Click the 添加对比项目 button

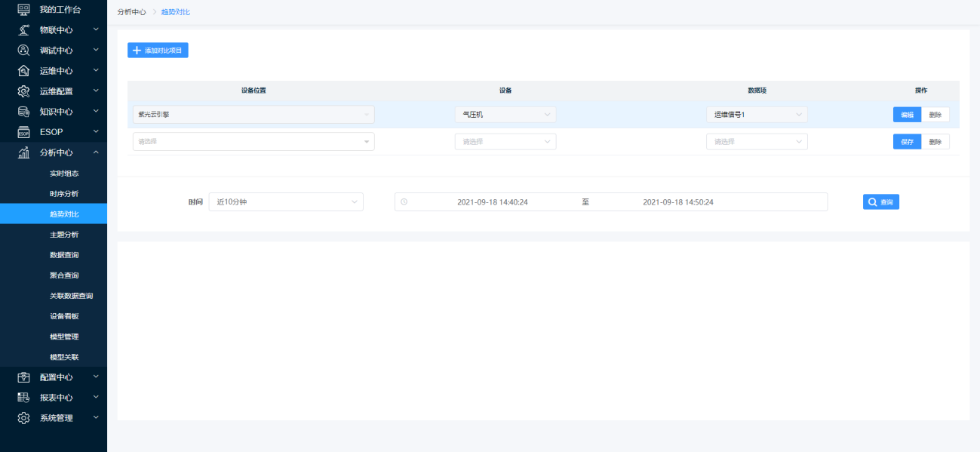pyautogui.click(x=158, y=51)
